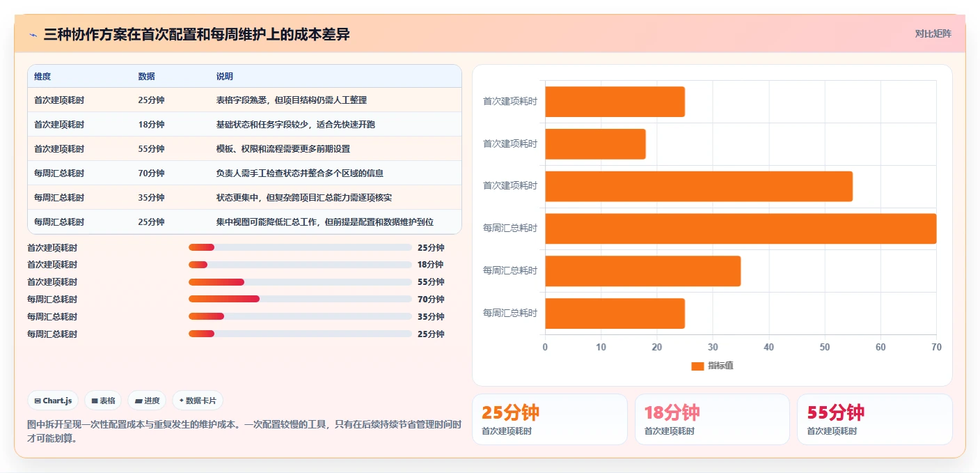Click the progress bar labeled 70分钟
The width and height of the screenshot is (980, 473).
(300, 299)
